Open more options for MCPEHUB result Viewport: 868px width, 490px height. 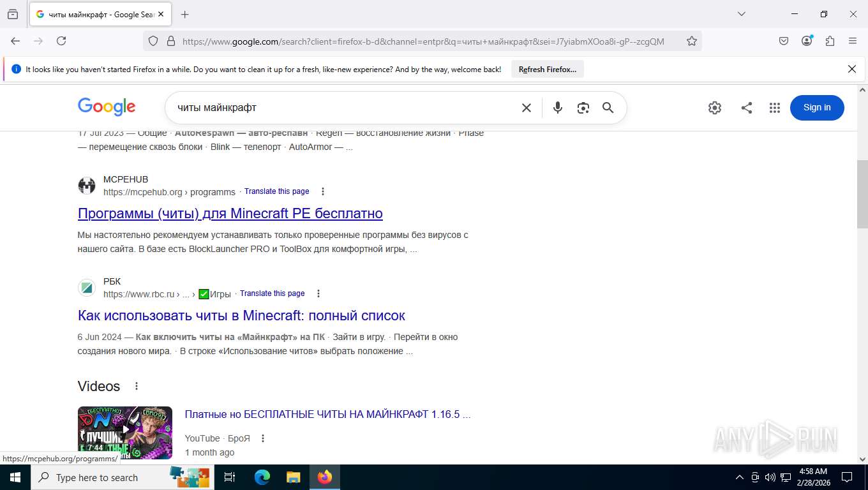pos(323,191)
